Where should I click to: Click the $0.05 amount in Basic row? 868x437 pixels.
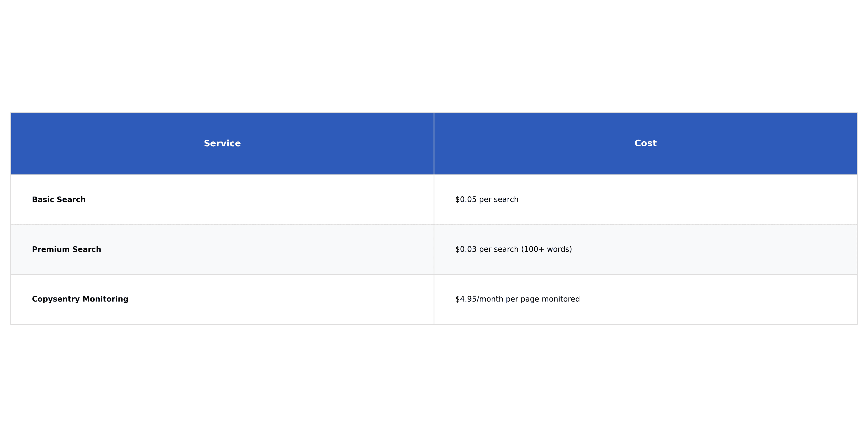click(466, 199)
